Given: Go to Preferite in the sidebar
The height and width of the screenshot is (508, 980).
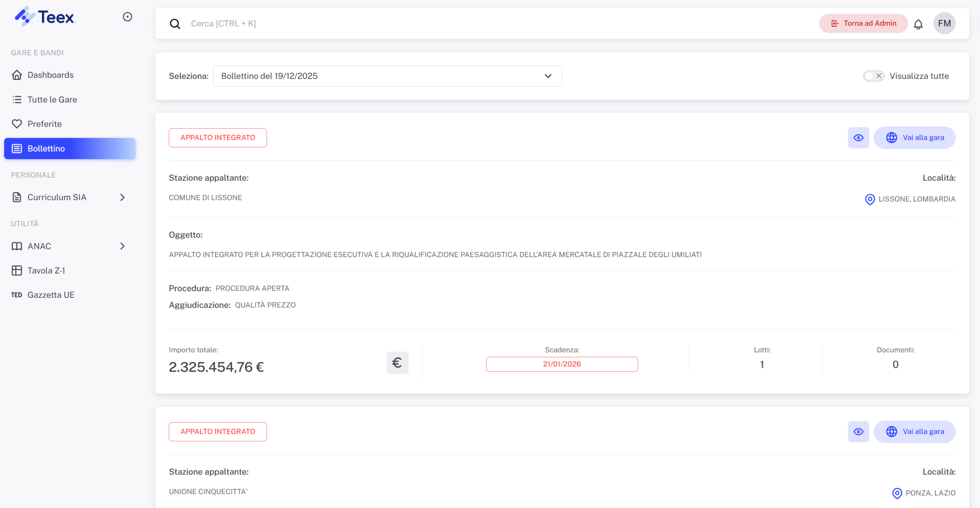Looking at the screenshot, I should click(44, 124).
